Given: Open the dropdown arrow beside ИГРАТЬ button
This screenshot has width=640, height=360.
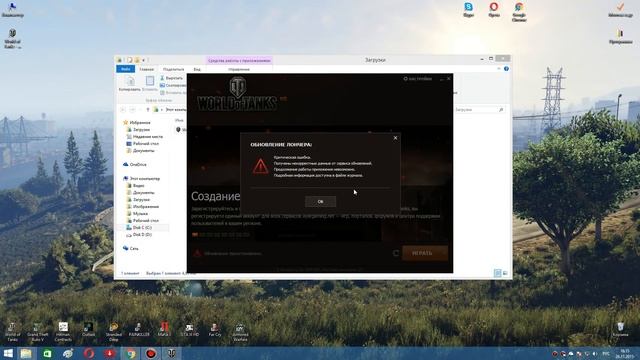Looking at the screenshot, I should click(444, 253).
